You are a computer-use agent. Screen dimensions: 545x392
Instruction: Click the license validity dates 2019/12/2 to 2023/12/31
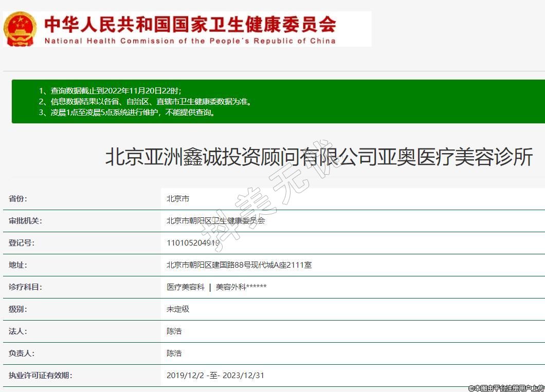[x=215, y=376]
